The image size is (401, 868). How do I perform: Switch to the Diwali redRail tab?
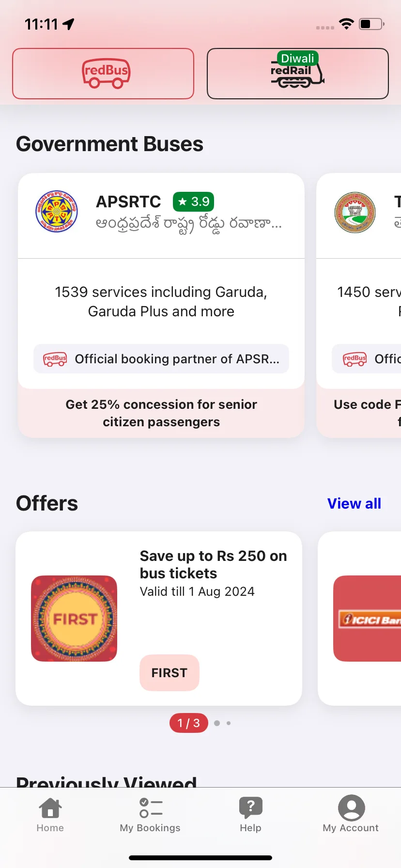click(298, 74)
